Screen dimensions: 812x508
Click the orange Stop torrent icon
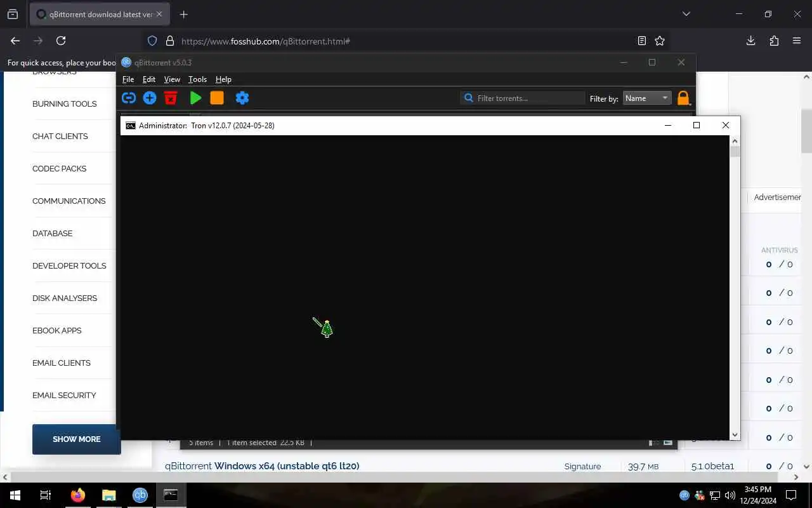point(217,98)
